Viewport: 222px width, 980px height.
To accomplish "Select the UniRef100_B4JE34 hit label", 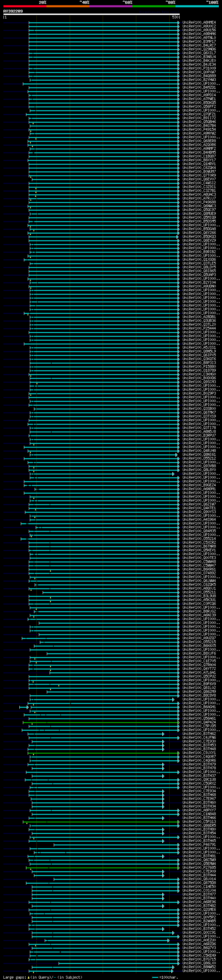I will [x=199, y=64].
